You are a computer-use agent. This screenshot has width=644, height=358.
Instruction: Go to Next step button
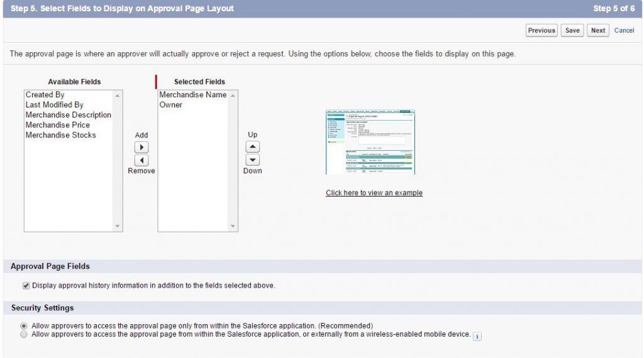(598, 30)
